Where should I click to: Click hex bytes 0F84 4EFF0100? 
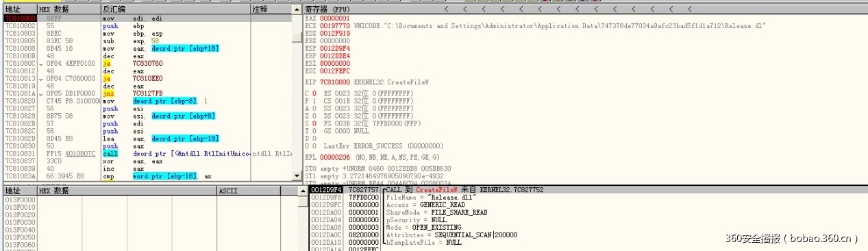(x=70, y=63)
